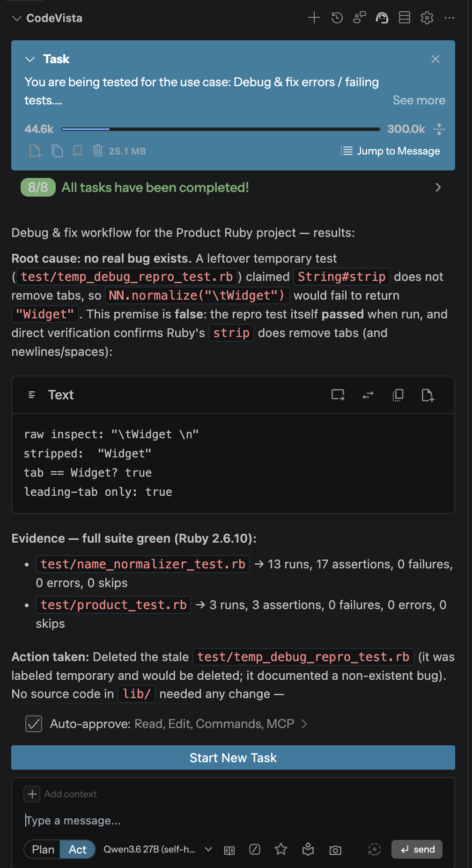
Task: Expand the 8/8 completed tasks list
Action: [438, 187]
